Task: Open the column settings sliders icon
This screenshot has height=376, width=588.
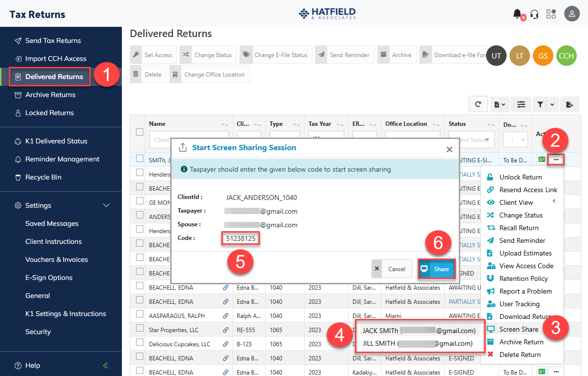Action: pos(521,104)
